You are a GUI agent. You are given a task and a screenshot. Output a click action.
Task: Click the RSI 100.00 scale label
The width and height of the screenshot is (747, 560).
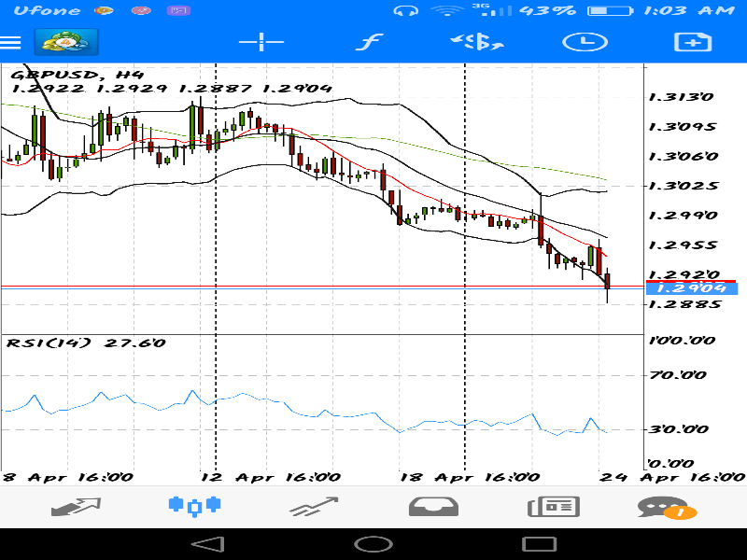coord(683,341)
